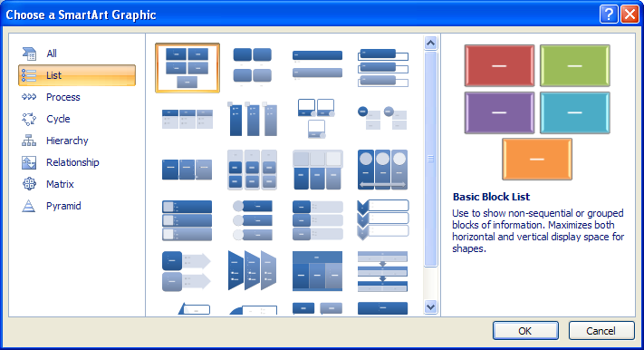Viewport: 644px width, 350px height.
Task: Choose the Picture Caption List layout with four rounded blocks
Action: [x=252, y=66]
